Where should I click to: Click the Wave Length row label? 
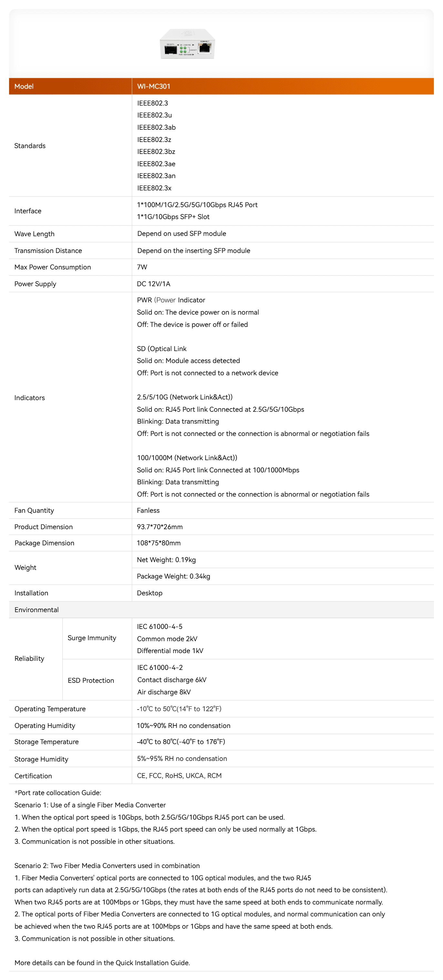34,234
